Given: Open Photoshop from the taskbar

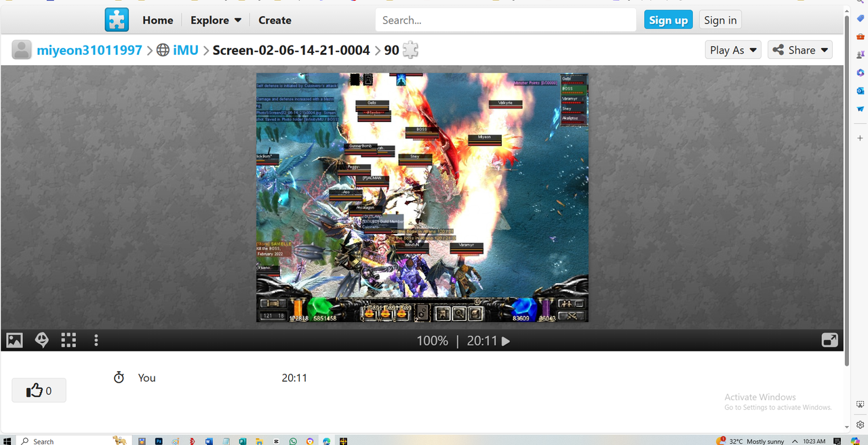Looking at the screenshot, I should [x=159, y=441].
